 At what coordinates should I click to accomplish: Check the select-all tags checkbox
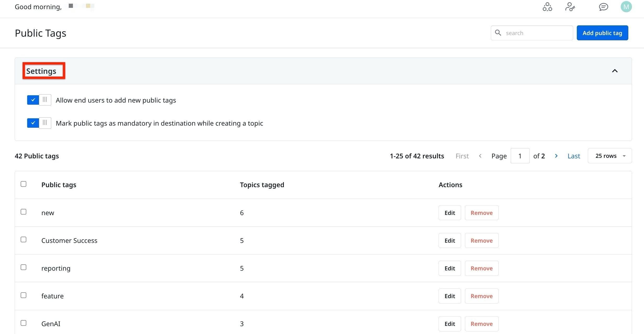(24, 184)
